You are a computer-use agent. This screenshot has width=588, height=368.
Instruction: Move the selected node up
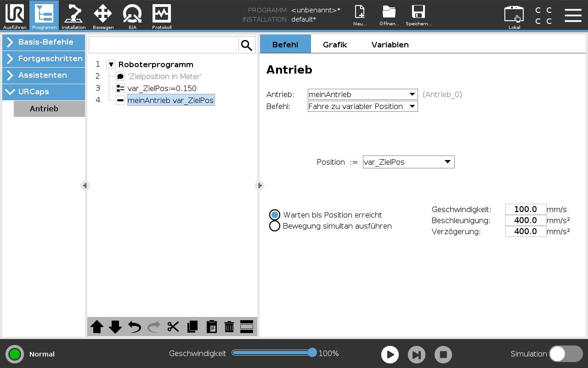click(x=97, y=327)
